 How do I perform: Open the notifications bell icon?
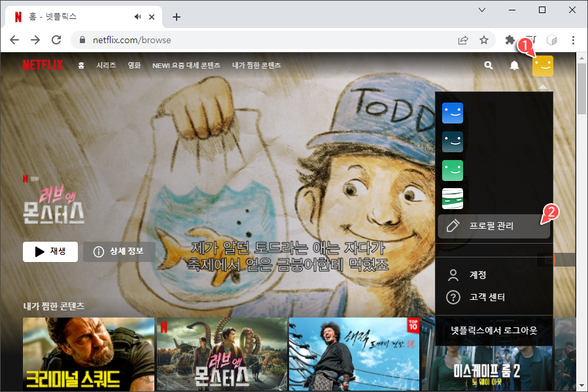pyautogui.click(x=514, y=65)
